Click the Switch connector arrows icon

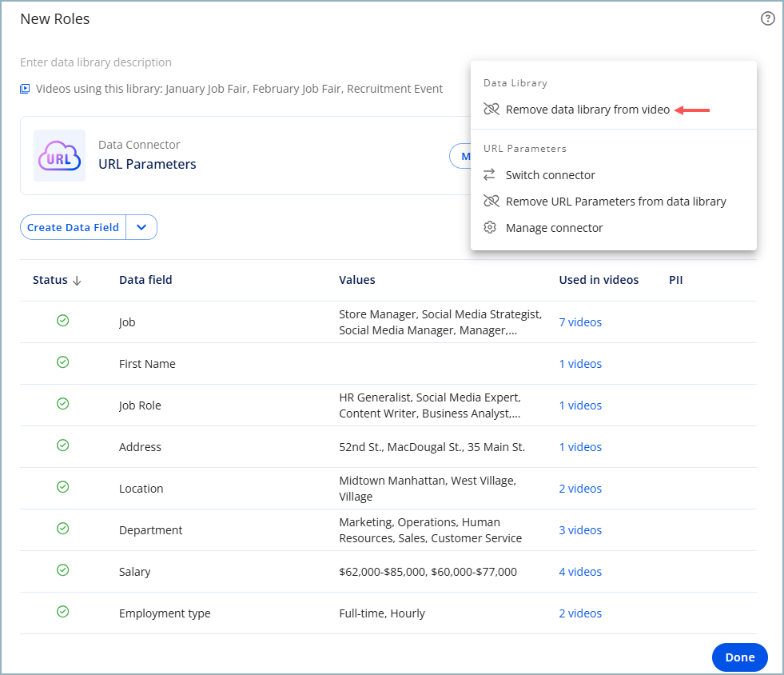tap(489, 174)
